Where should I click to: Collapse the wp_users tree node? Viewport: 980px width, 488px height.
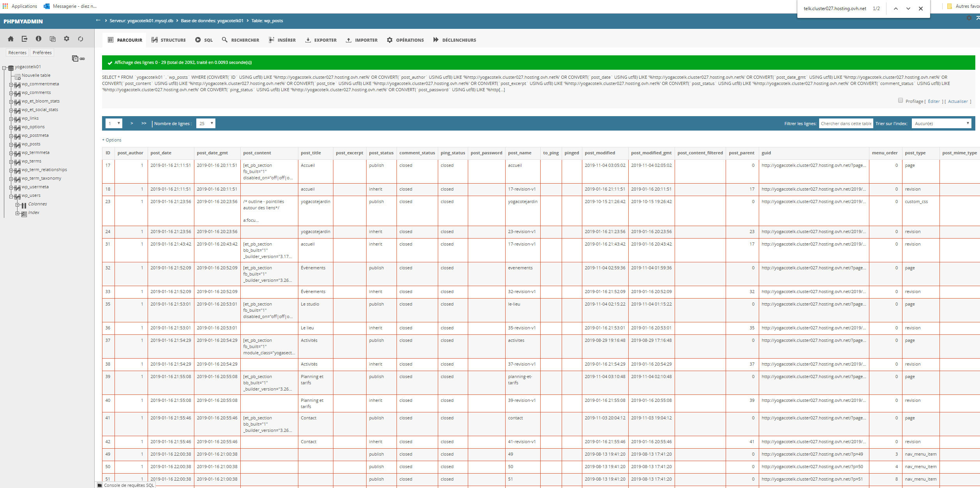click(x=11, y=196)
